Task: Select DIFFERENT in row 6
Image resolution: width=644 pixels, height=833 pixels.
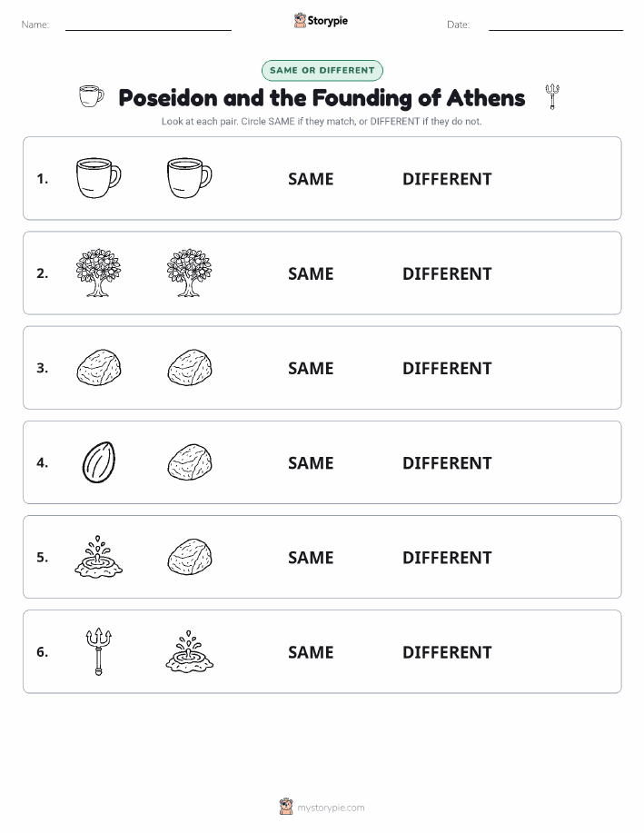Action: click(x=447, y=652)
